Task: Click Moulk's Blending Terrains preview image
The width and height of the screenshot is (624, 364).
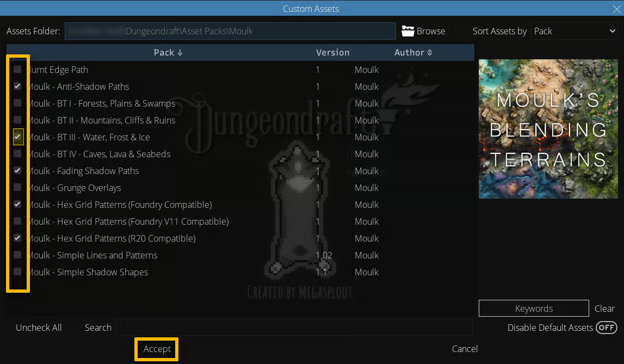Action: pos(548,129)
